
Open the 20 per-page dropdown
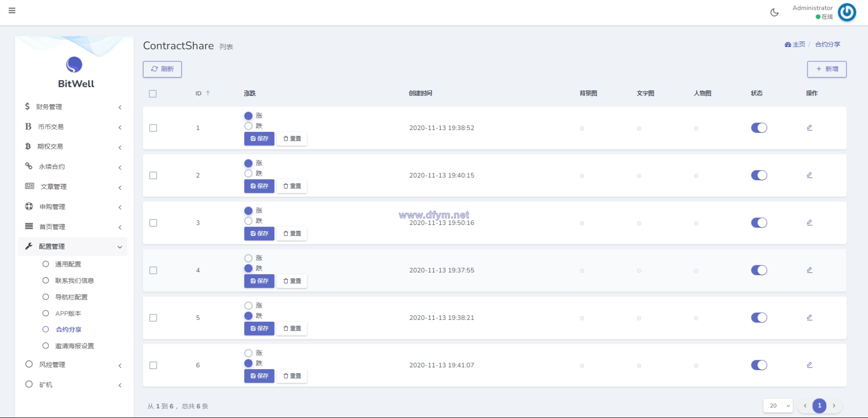[778, 406]
